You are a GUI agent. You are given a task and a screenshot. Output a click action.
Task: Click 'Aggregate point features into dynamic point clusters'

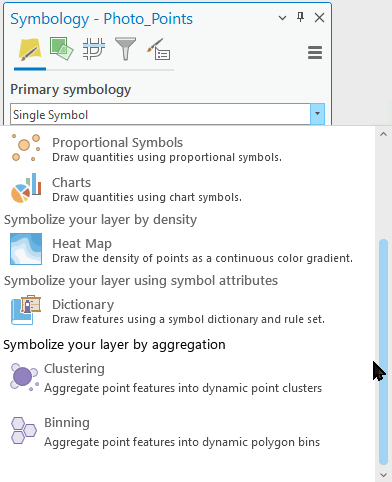tap(183, 388)
